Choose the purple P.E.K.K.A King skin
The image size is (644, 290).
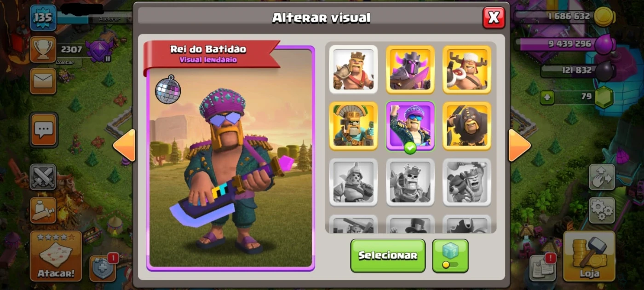click(410, 70)
